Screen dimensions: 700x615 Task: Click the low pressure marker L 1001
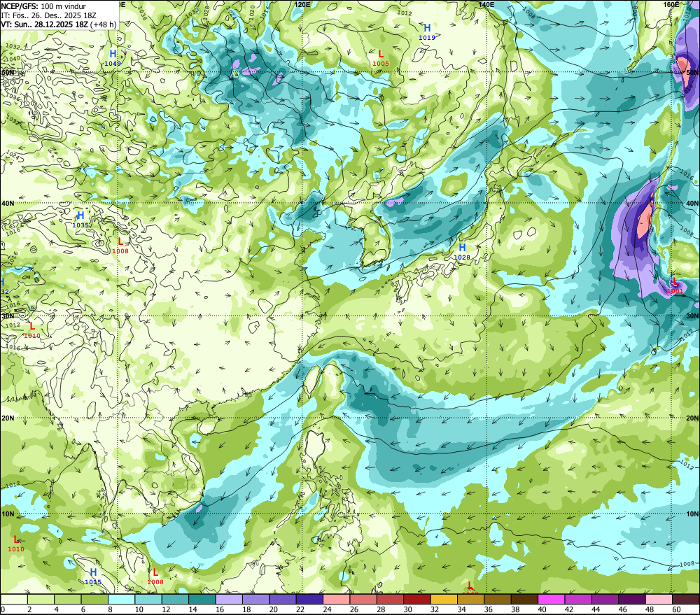[675, 286]
